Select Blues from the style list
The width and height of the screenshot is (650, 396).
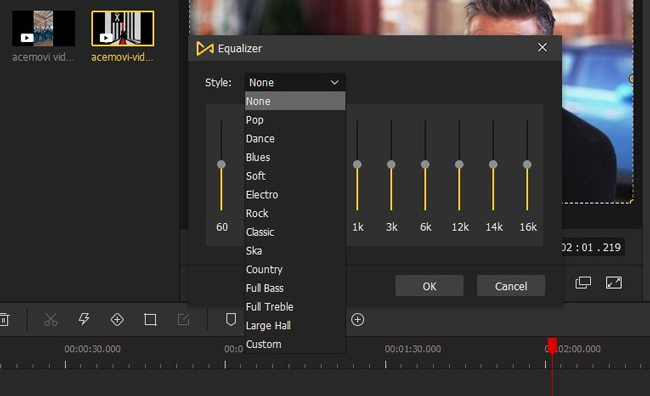(295, 157)
